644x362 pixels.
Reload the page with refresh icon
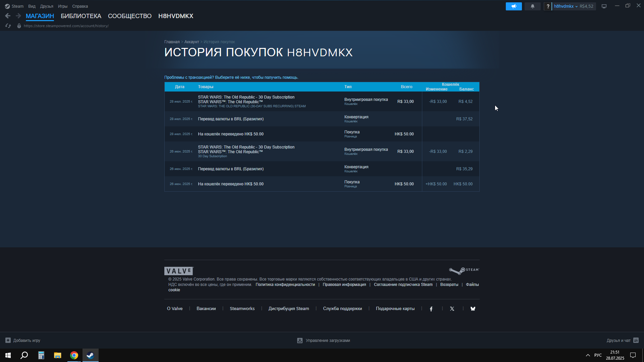8,26
